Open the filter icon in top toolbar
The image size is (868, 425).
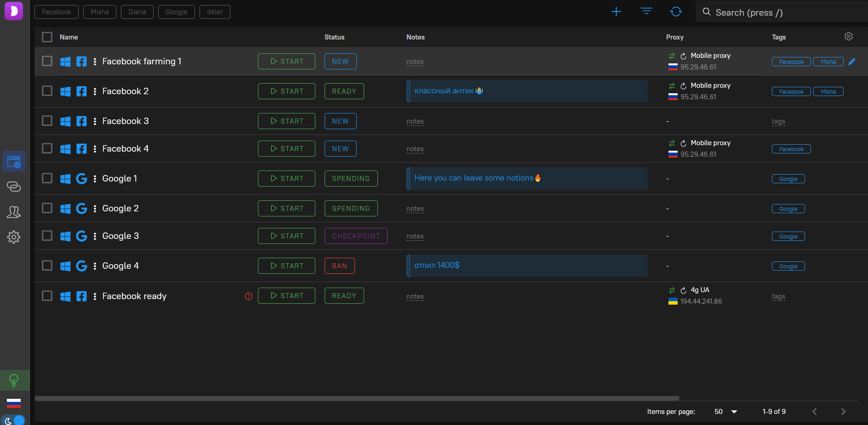point(646,11)
